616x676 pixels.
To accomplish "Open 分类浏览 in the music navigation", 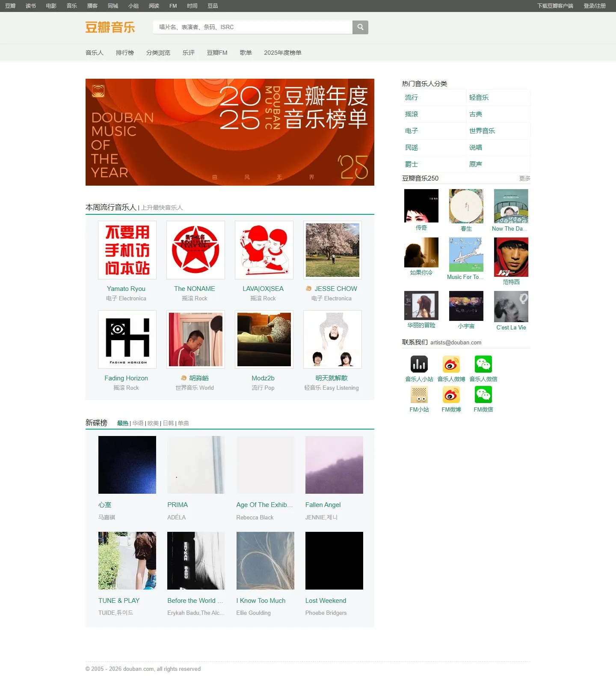I will [158, 53].
